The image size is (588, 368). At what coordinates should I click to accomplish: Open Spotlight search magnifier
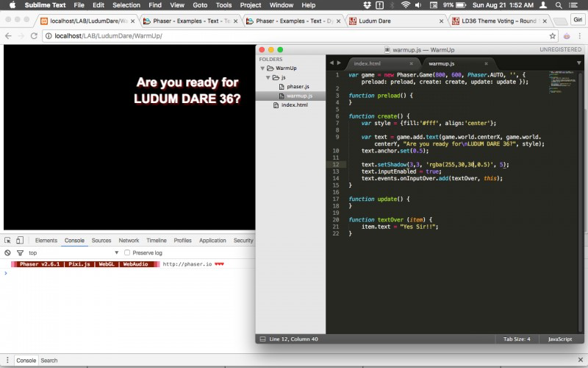click(x=559, y=5)
